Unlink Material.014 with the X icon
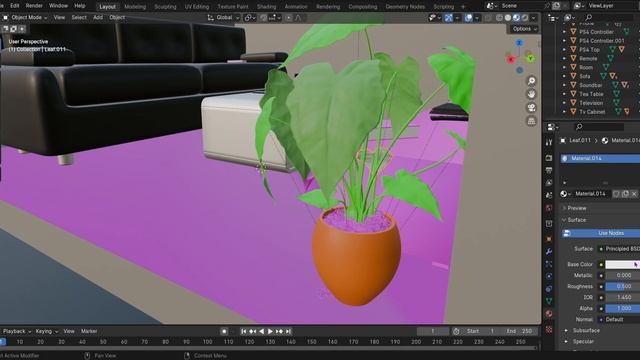 [x=634, y=194]
